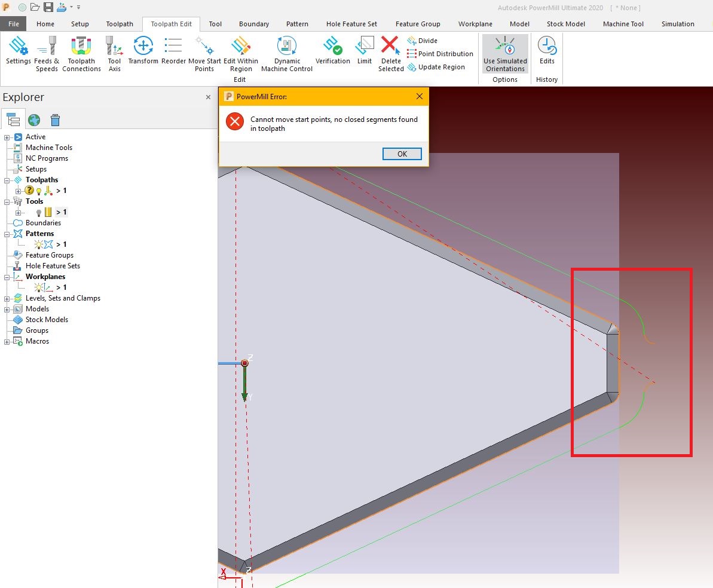Open Toolpath Connections
Screen dimensions: 713x588
[81, 54]
